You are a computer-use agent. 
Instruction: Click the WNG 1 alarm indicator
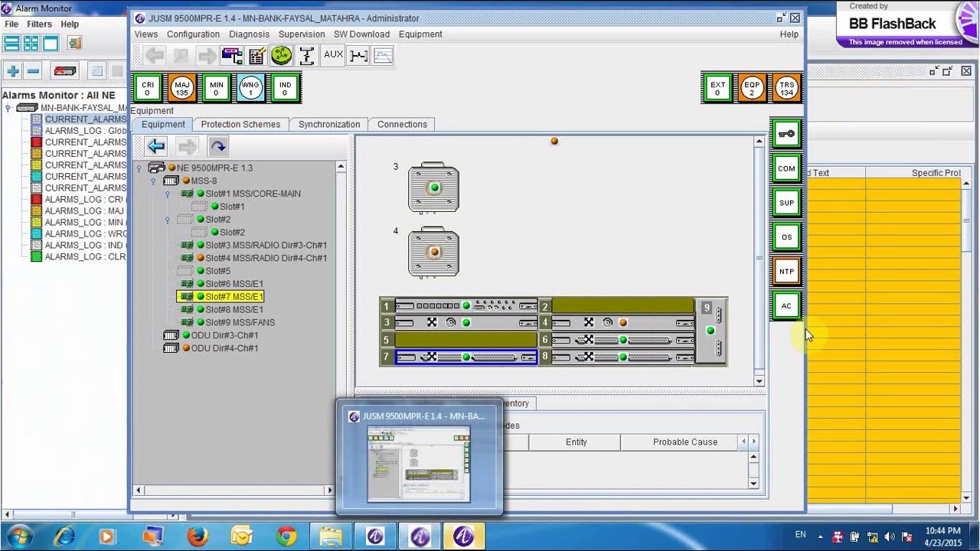tap(251, 88)
